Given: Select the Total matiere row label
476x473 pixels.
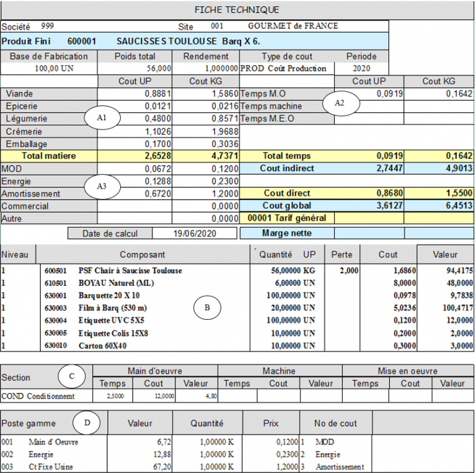Looking at the screenshot, I should 48,156.
